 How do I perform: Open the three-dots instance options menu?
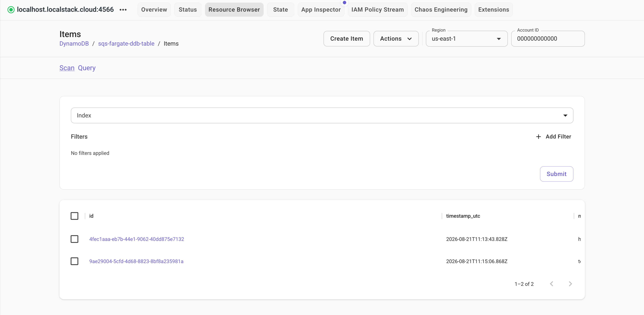click(123, 10)
